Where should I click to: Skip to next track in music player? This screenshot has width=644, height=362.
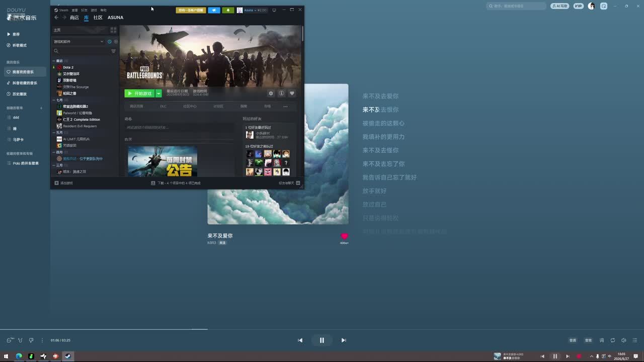click(344, 340)
